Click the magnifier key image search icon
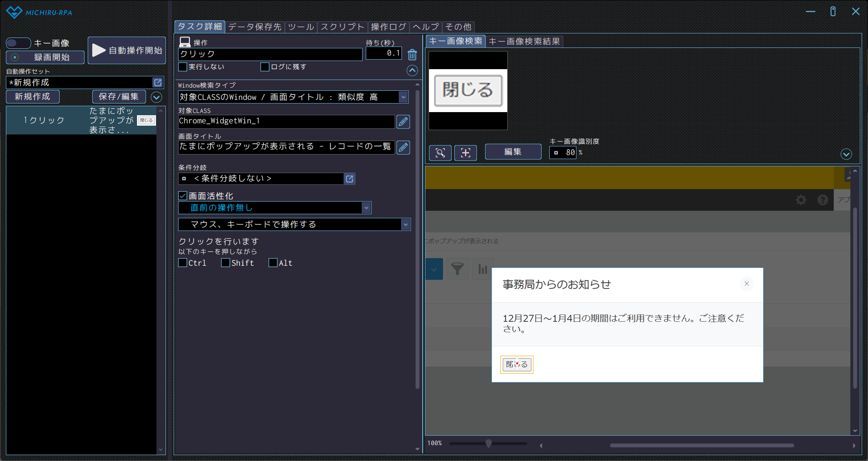This screenshot has height=461, width=868. tap(440, 153)
